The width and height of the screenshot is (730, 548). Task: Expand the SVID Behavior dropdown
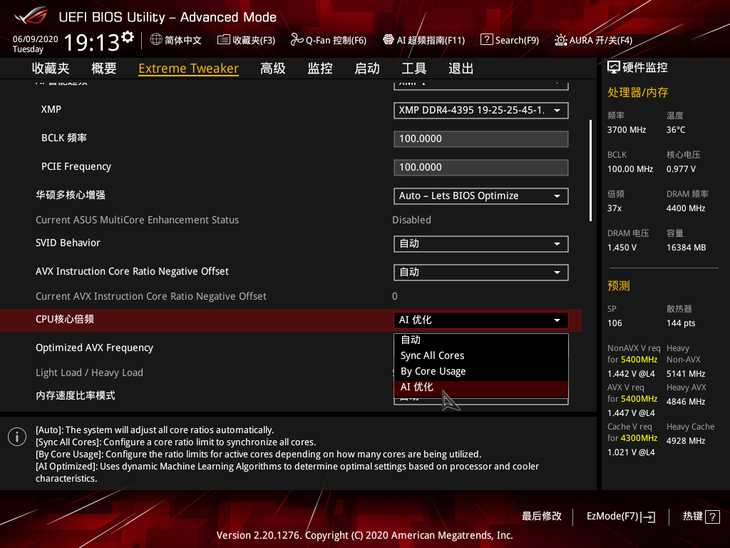click(x=480, y=243)
